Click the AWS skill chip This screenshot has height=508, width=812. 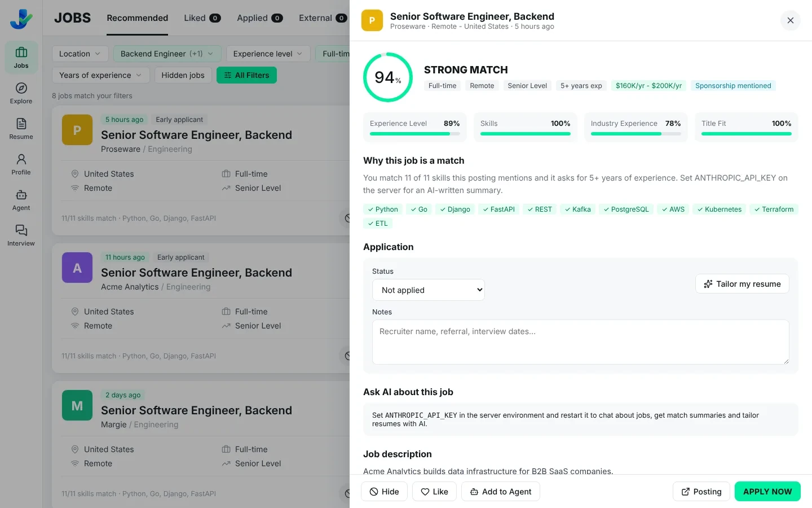click(673, 209)
